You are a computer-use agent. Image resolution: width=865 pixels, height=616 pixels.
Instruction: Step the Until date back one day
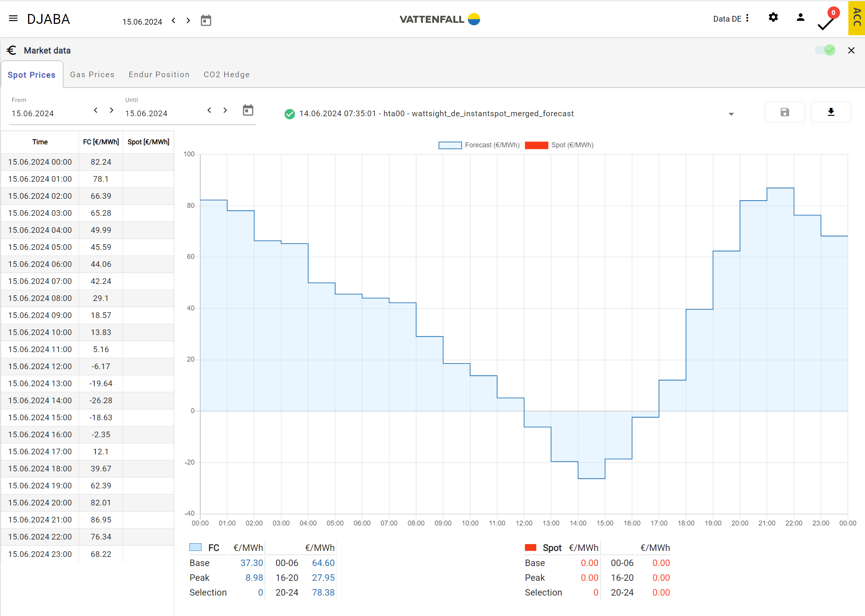209,111
